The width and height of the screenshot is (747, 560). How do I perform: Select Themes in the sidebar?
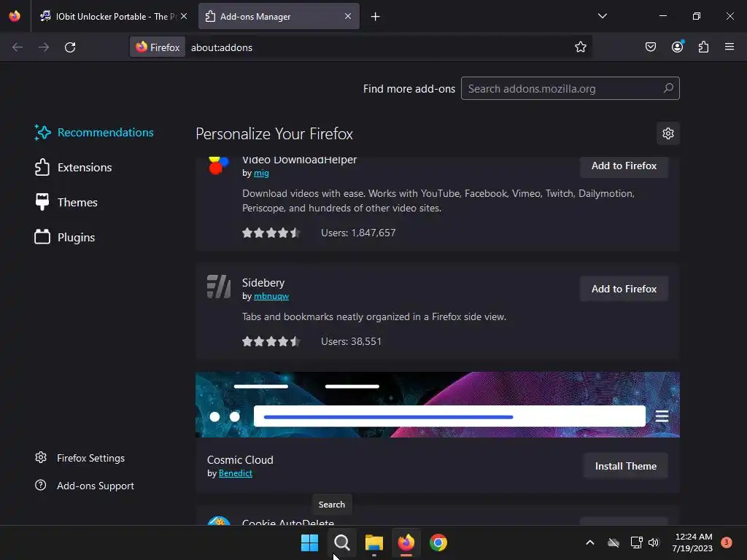click(x=66, y=203)
